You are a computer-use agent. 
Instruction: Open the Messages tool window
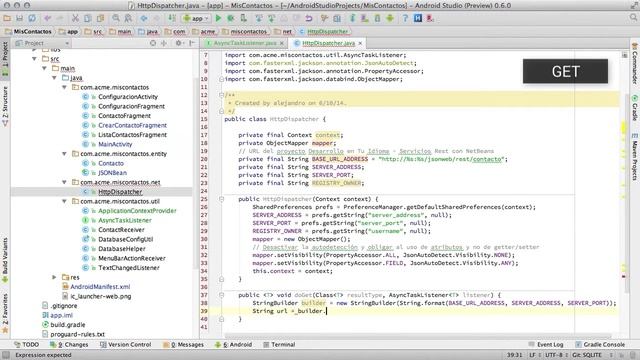[183, 344]
